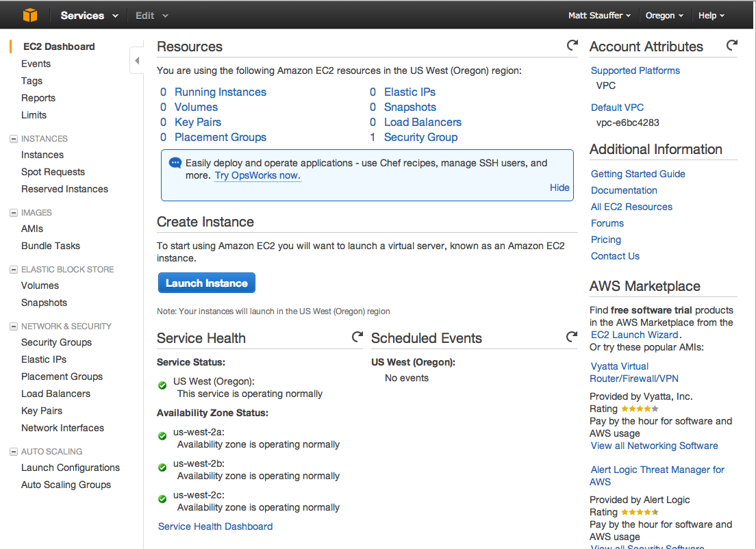The width and height of the screenshot is (756, 549).
Task: Refresh the Scheduled Events section
Action: point(572,337)
